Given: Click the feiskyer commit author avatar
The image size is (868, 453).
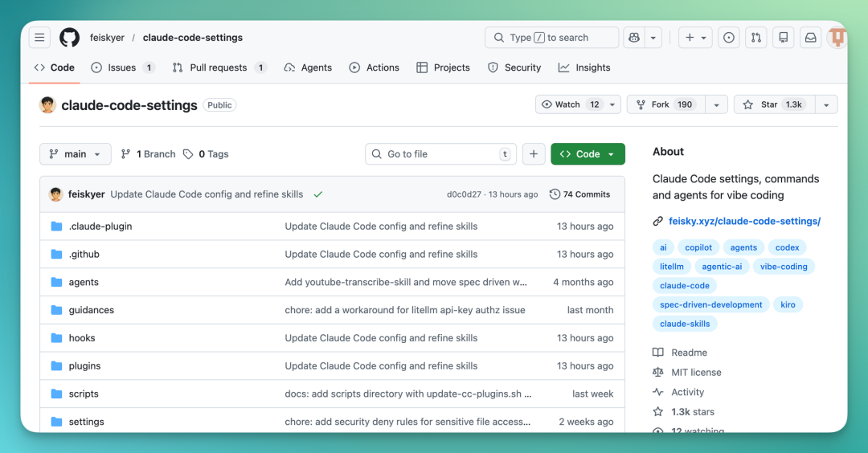Looking at the screenshot, I should [56, 194].
